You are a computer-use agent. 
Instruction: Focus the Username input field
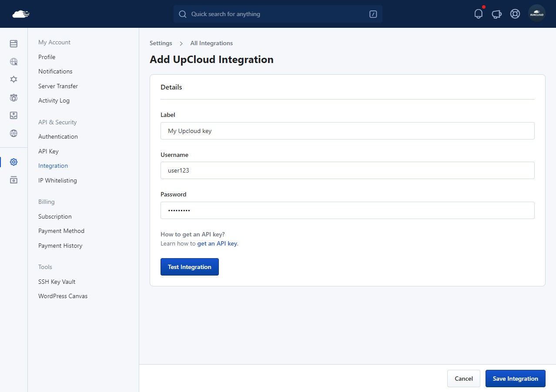[x=347, y=170]
